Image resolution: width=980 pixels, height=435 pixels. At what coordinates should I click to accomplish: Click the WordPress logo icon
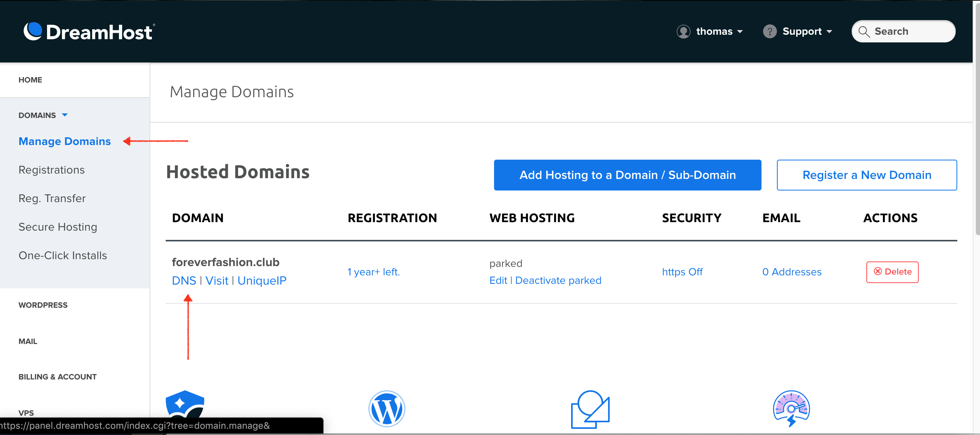(x=387, y=409)
